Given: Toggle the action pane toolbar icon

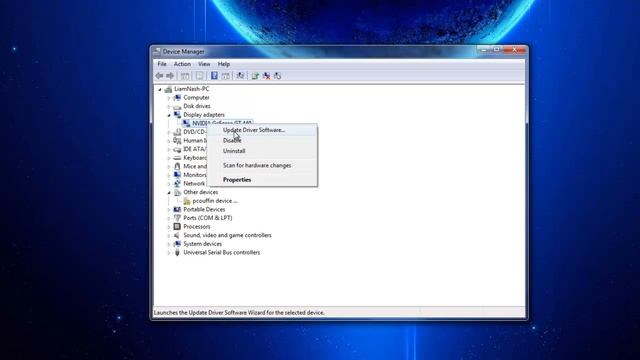Looking at the screenshot, I should pyautogui.click(x=225, y=76).
